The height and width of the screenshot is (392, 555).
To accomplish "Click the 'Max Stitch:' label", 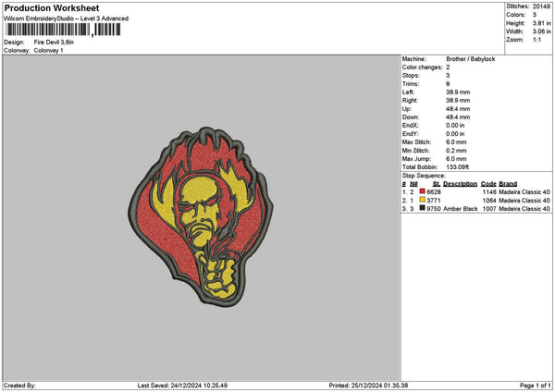I will tap(416, 142).
